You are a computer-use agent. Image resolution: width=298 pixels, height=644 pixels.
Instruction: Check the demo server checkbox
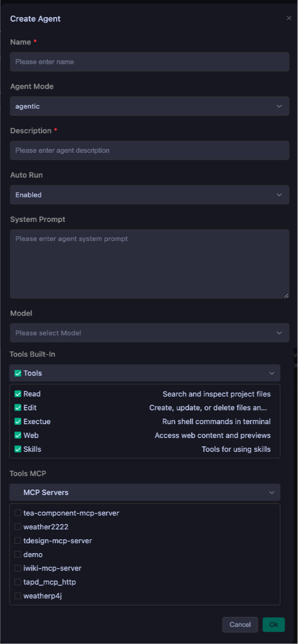18,554
